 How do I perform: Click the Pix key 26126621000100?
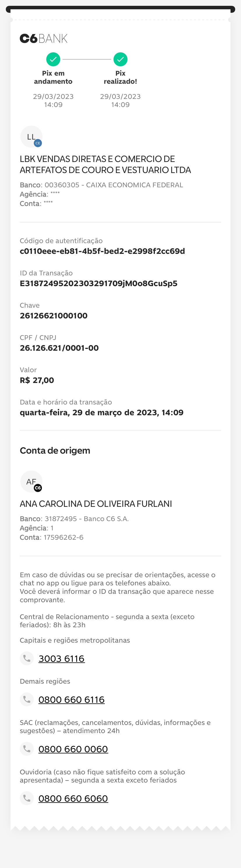point(54,316)
